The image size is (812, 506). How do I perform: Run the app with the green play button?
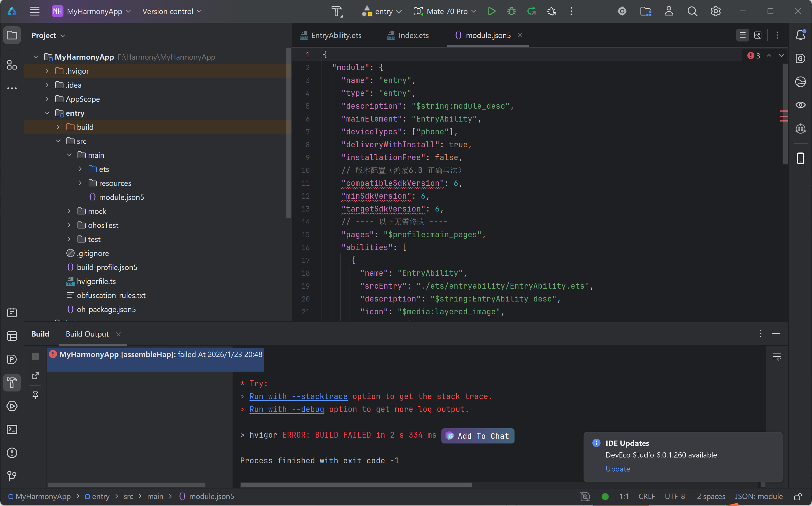(491, 11)
